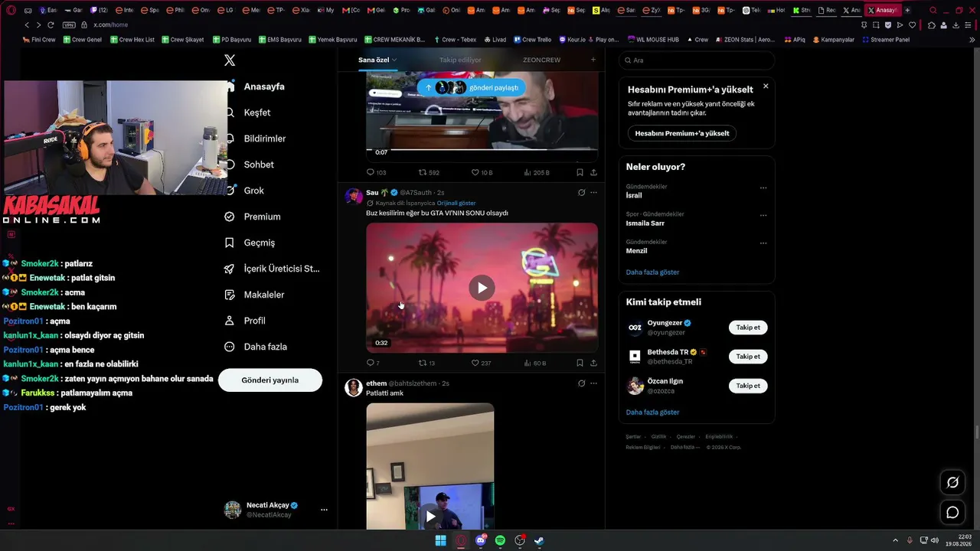This screenshot has width=980, height=551.
Task: Open Discord from the taskbar
Action: (x=481, y=540)
